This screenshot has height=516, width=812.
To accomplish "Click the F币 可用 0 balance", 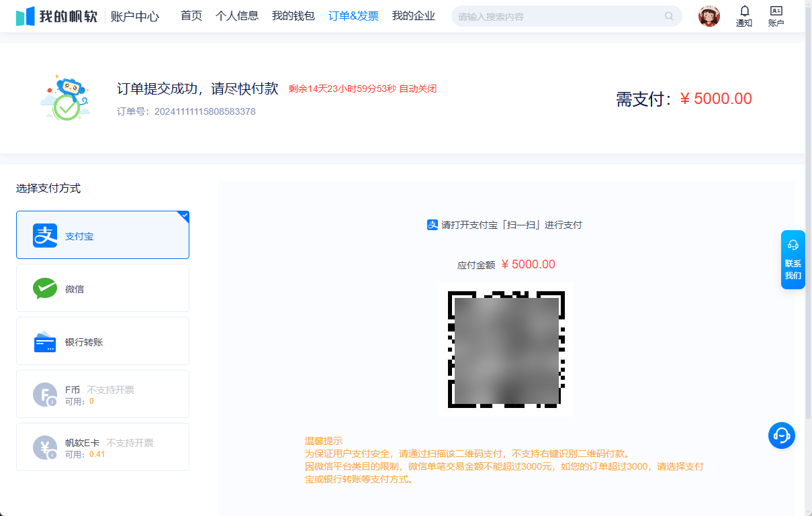I will [x=79, y=401].
